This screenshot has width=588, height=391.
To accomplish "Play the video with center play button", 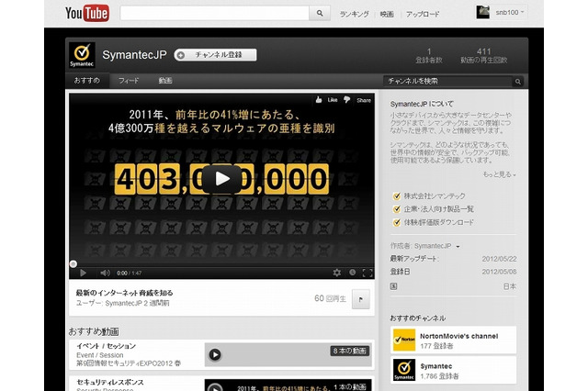I will click(222, 179).
